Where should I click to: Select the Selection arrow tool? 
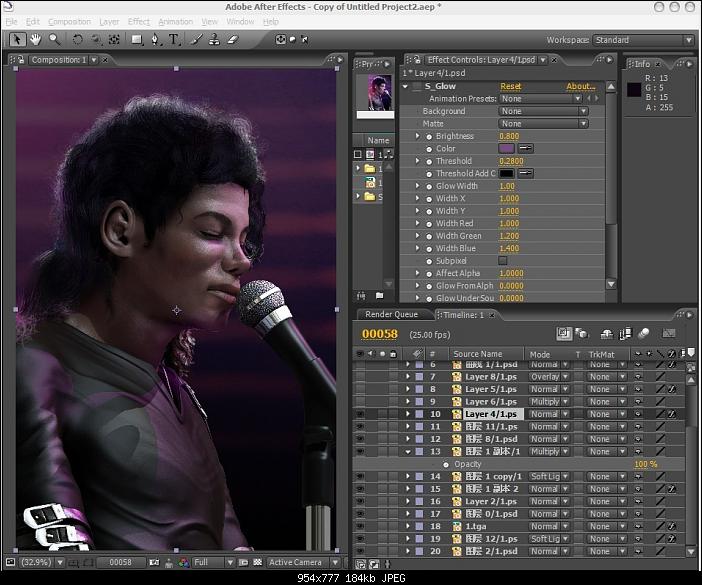17,40
